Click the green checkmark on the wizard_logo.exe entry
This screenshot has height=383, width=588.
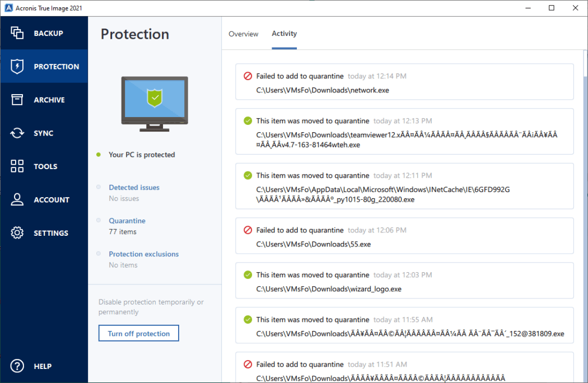point(247,274)
